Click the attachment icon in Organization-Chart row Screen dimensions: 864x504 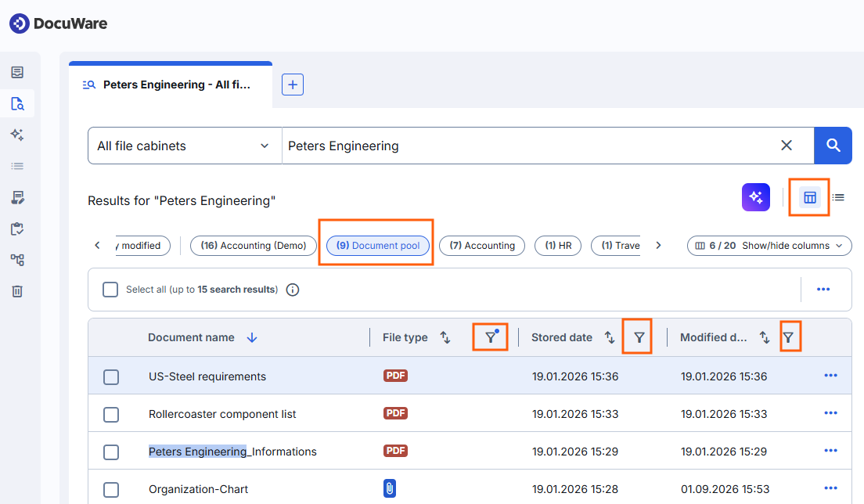coord(390,488)
